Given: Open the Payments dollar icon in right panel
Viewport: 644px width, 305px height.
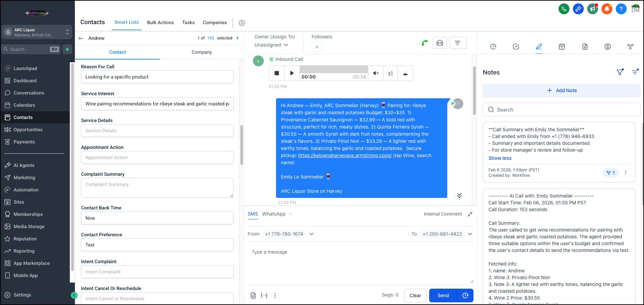Looking at the screenshot, I should (607, 47).
